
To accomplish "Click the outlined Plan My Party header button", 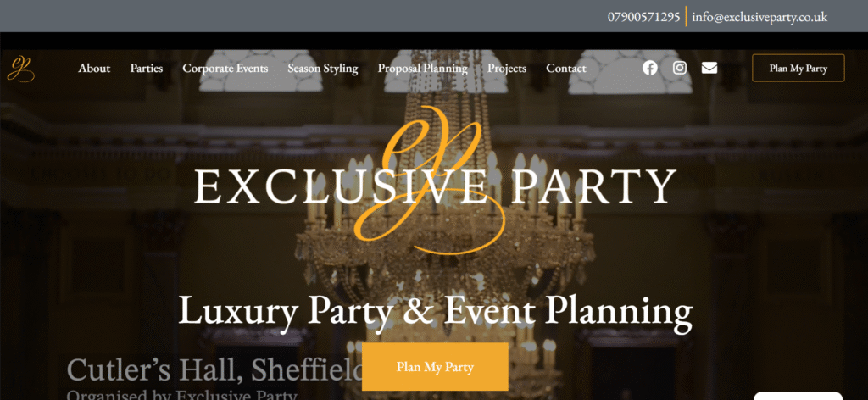I will [x=798, y=68].
